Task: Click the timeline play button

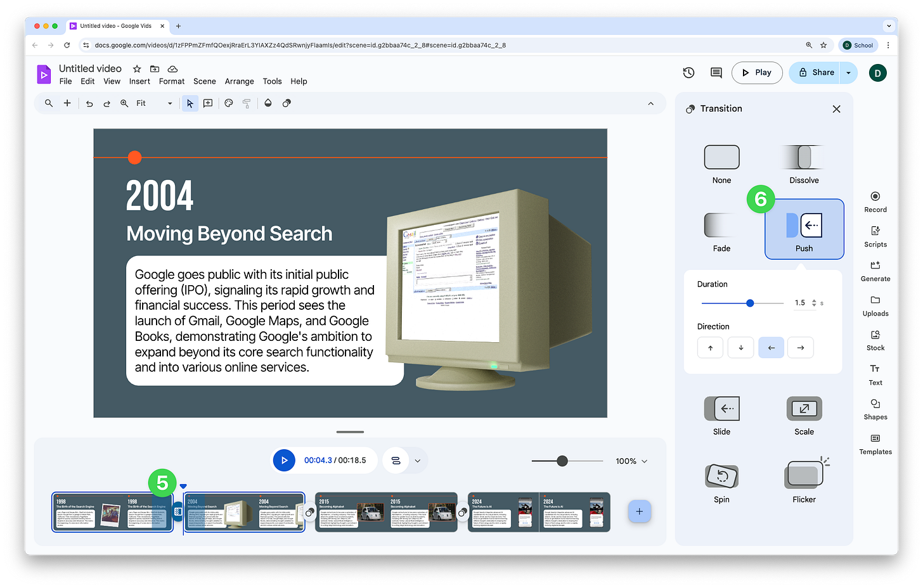Action: click(x=284, y=461)
